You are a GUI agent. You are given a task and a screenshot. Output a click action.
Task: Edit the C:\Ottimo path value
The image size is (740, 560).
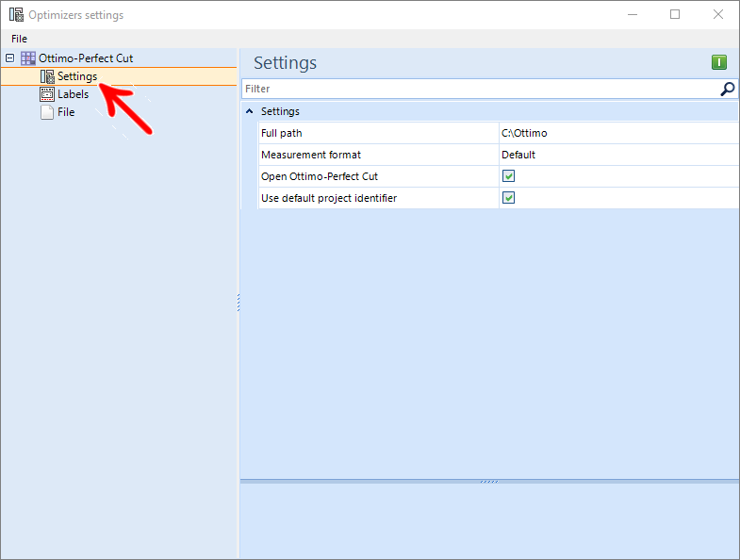pos(618,133)
